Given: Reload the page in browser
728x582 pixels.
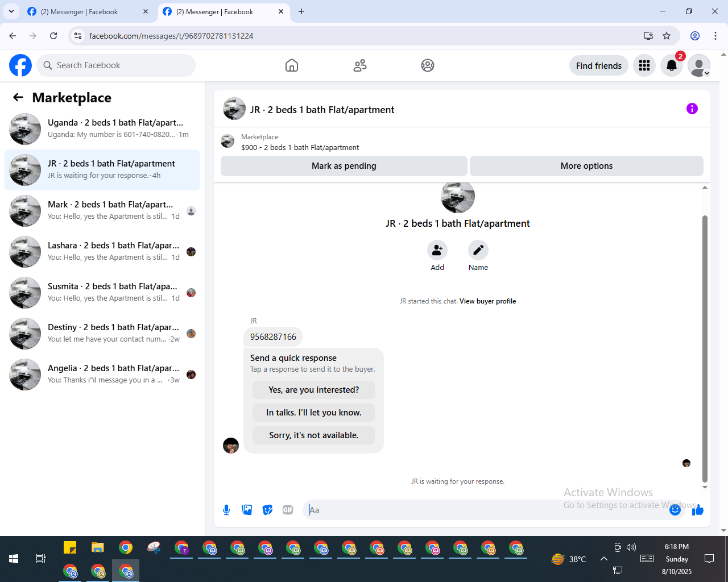Looking at the screenshot, I should click(x=53, y=36).
